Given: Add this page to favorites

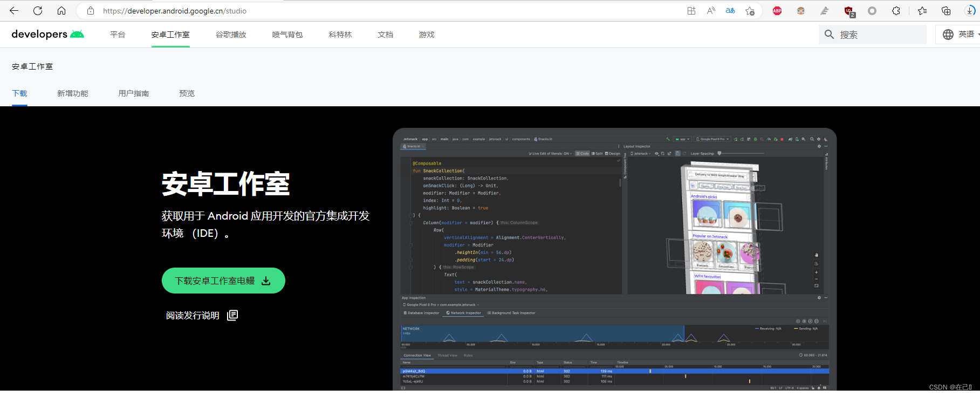Looking at the screenshot, I should pyautogui.click(x=750, y=11).
